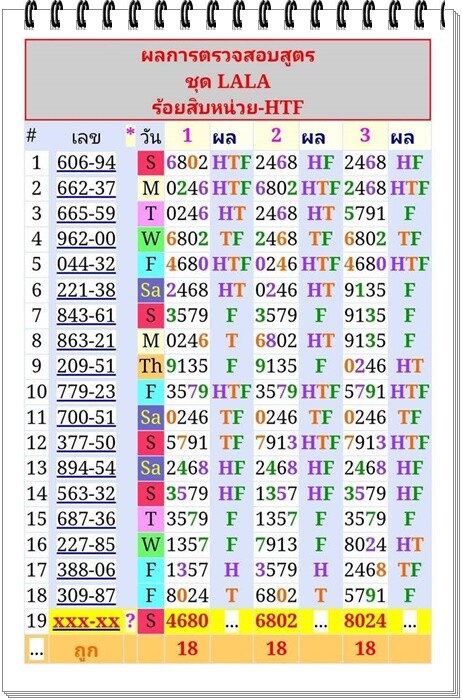Select the green W day cell in row 4
Image resolution: width=462 pixels, height=700 pixels.
150,239
